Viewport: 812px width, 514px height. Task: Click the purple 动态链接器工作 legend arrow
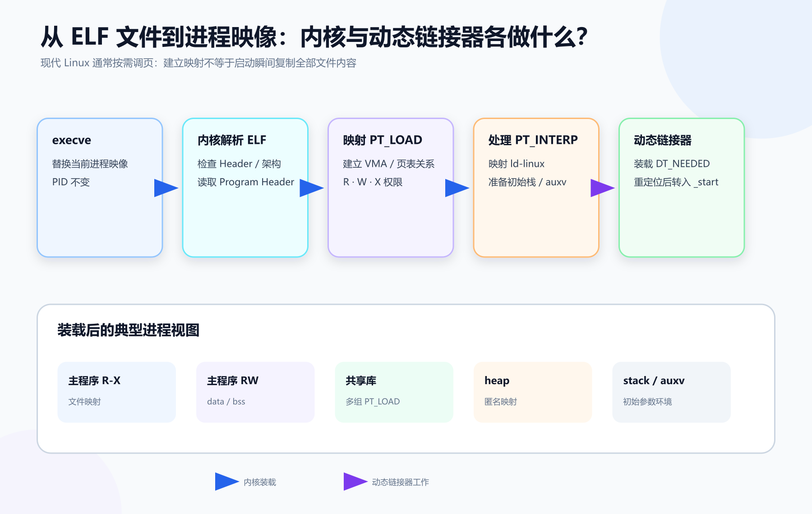click(x=355, y=482)
